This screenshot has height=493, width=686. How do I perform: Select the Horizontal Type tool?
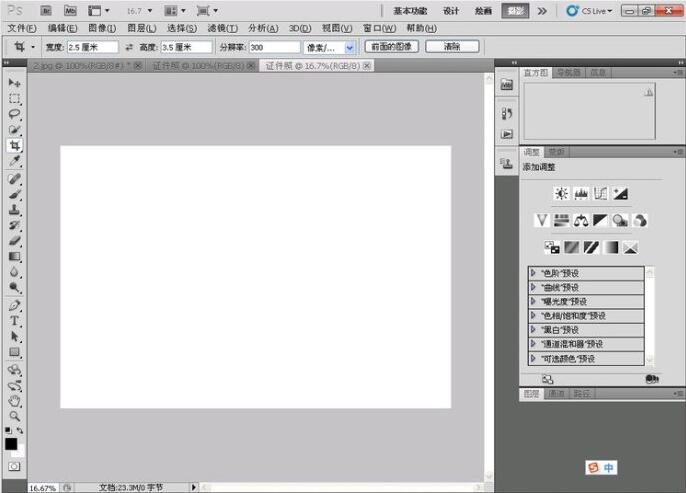click(15, 321)
